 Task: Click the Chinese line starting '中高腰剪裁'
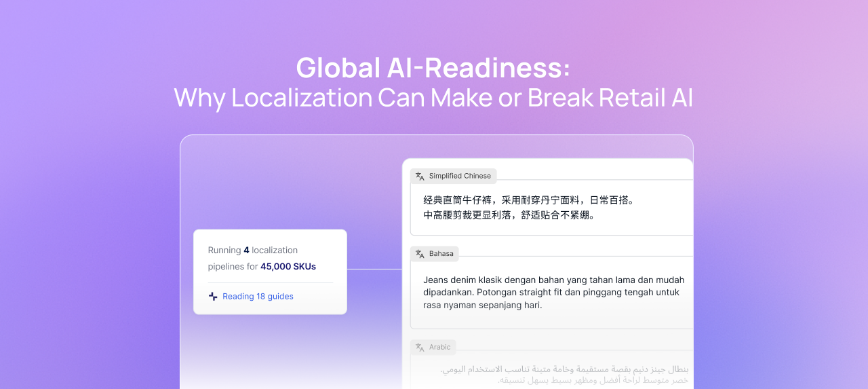(x=509, y=215)
